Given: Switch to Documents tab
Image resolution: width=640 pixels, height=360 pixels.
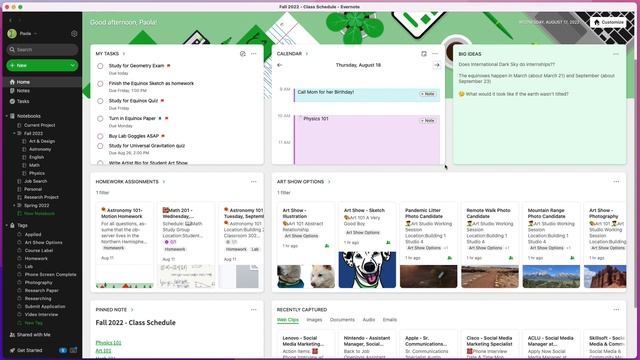Looking at the screenshot, I should pyautogui.click(x=342, y=320).
